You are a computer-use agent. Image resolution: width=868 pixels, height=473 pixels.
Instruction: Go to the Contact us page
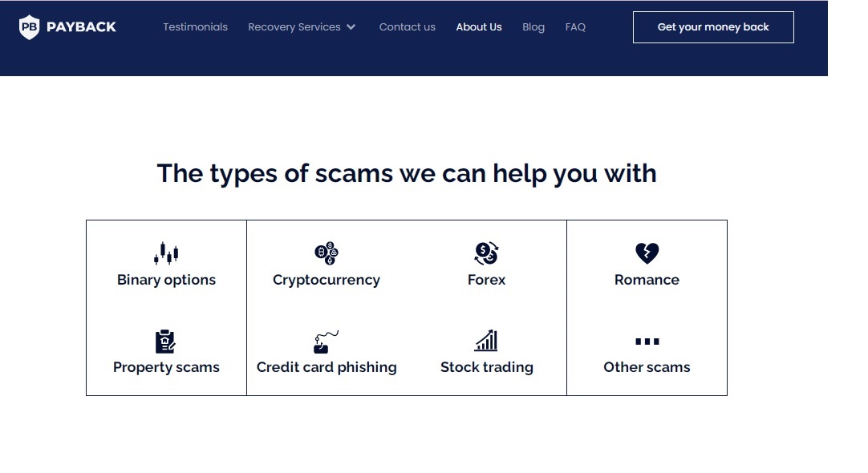click(x=407, y=27)
